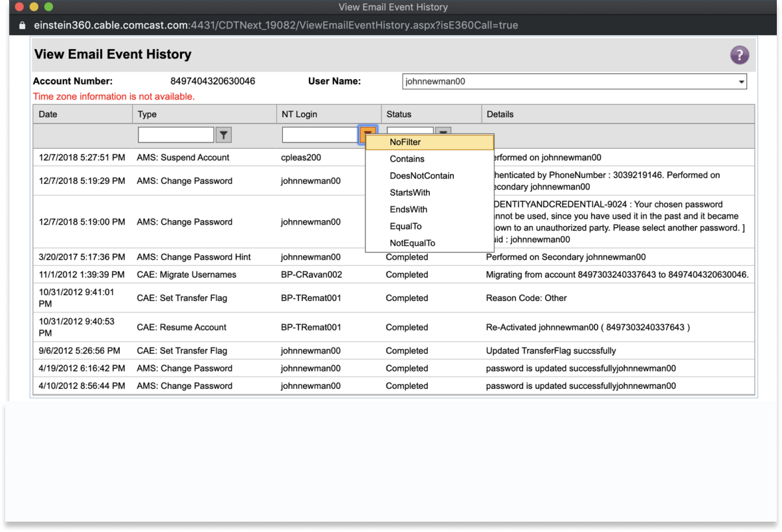Click the CAE: Migrate Usernames row
782x532 pixels.
tap(186, 274)
